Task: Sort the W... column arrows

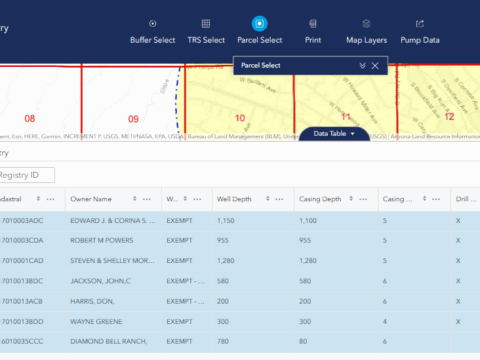Action: click(185, 199)
